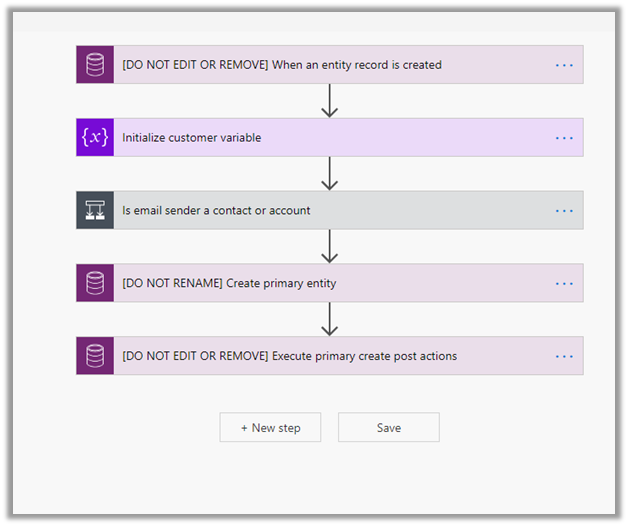
Task: Click the arrow below Initialize customer variable
Action: pos(330,174)
